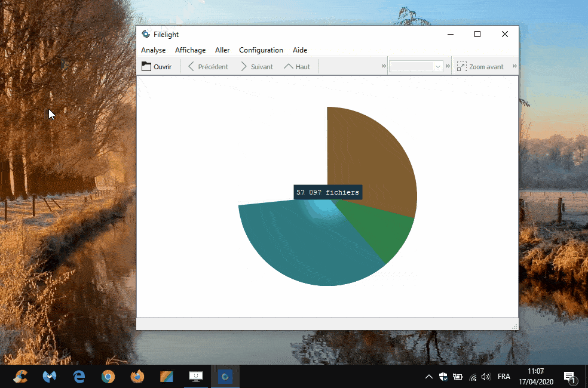Open the Aide menu
The height and width of the screenshot is (388, 588).
(x=300, y=50)
